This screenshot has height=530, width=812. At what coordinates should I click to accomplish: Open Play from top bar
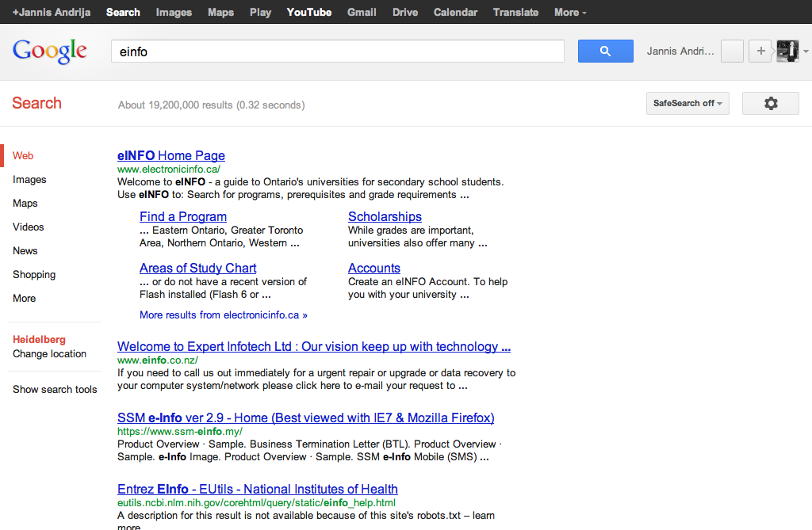coord(260,12)
